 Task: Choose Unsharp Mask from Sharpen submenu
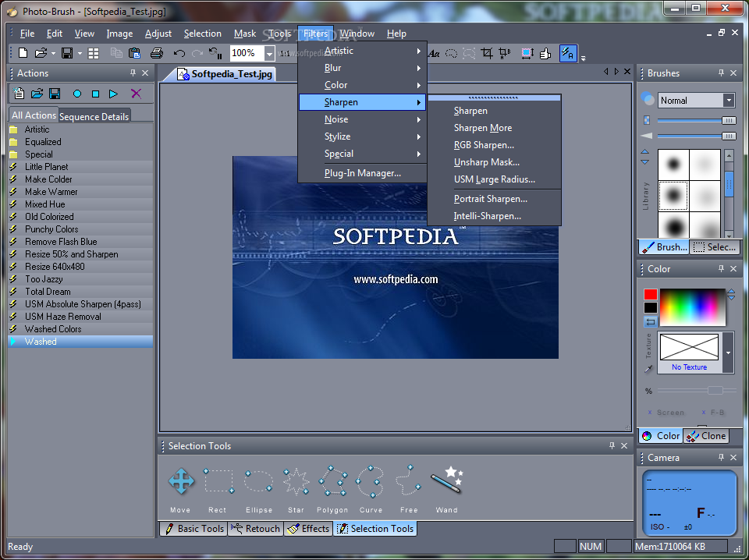tap(486, 162)
